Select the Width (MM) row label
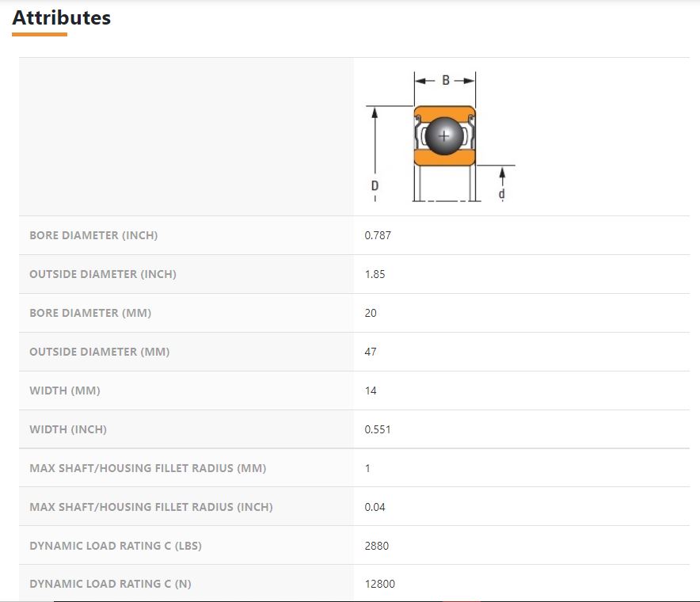This screenshot has height=602, width=700. click(65, 391)
